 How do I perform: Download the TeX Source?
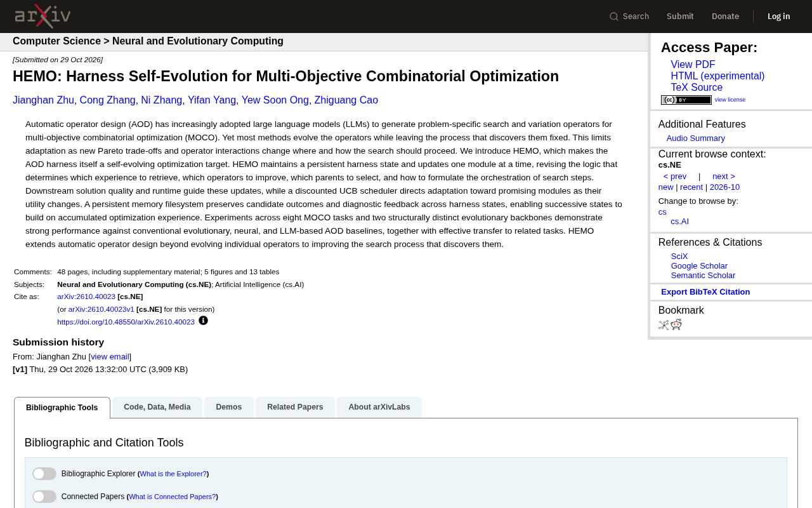pos(697,88)
